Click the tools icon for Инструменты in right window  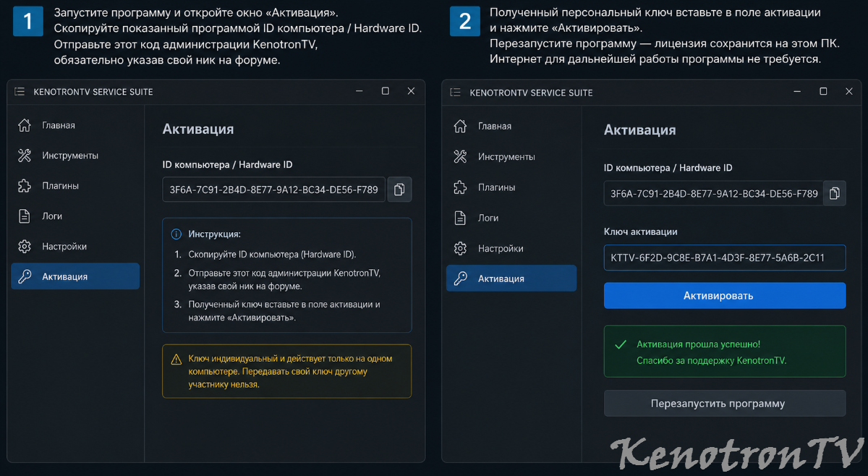pyautogui.click(x=460, y=156)
